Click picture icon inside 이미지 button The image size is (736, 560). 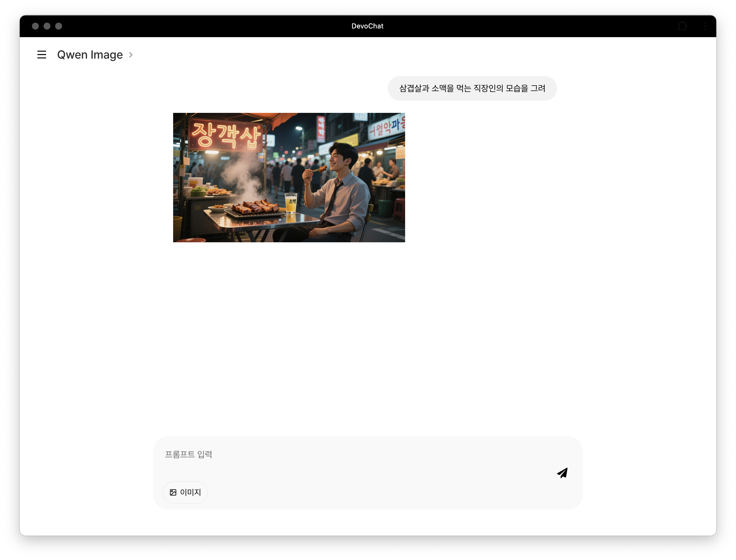173,492
